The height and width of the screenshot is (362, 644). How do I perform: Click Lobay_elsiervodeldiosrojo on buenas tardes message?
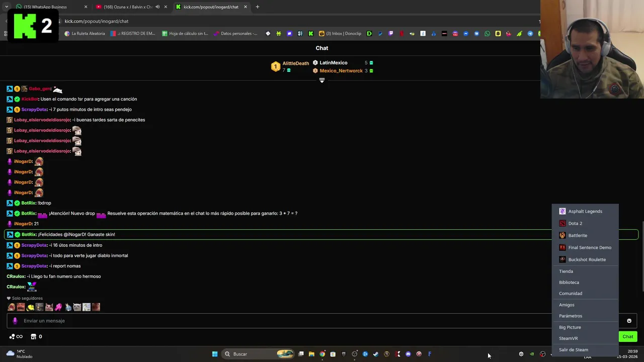tap(42, 120)
